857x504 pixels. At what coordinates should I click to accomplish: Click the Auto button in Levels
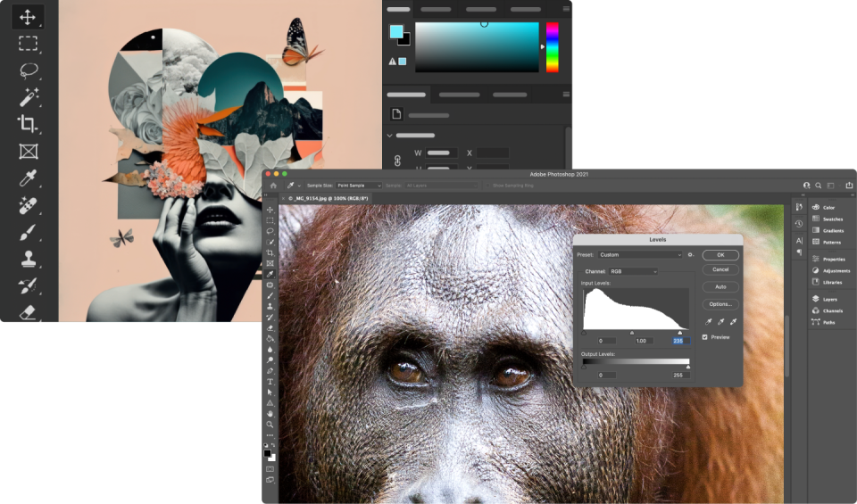720,286
